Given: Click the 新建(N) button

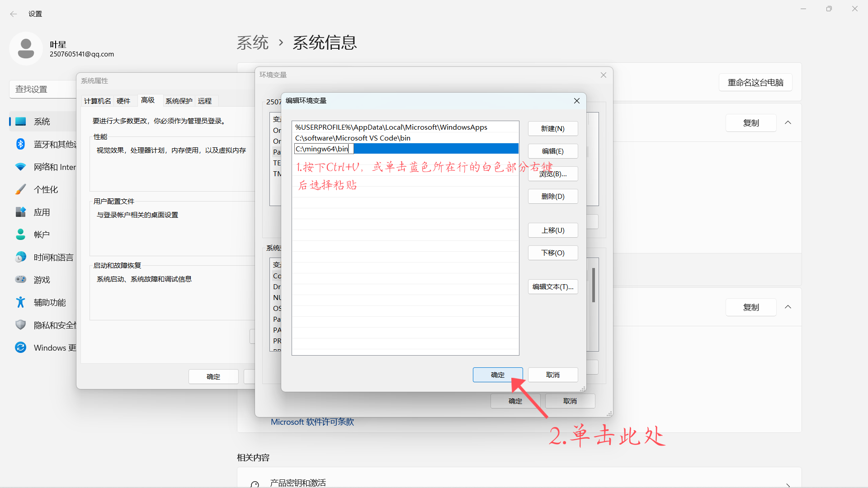Looking at the screenshot, I should pyautogui.click(x=552, y=128).
